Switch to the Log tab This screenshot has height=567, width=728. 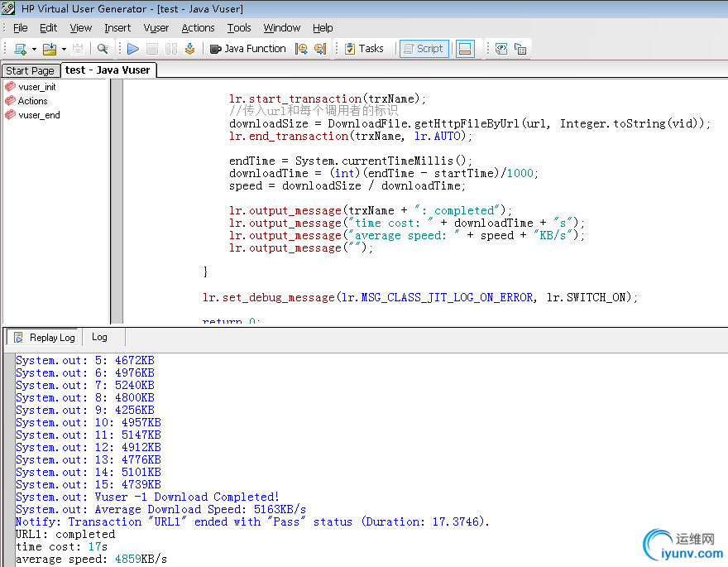pos(99,337)
